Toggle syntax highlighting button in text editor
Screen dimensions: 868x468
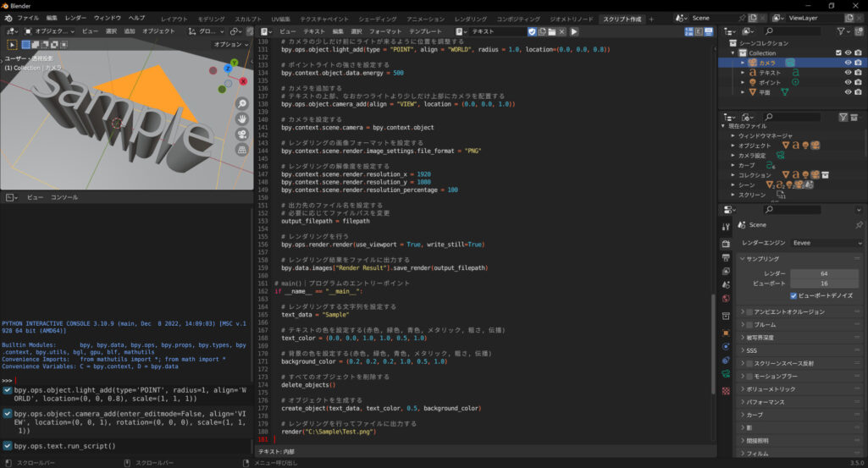709,31
